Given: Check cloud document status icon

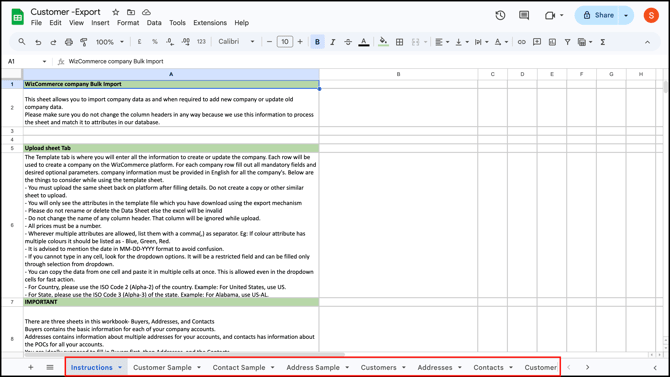Looking at the screenshot, I should (x=146, y=12).
